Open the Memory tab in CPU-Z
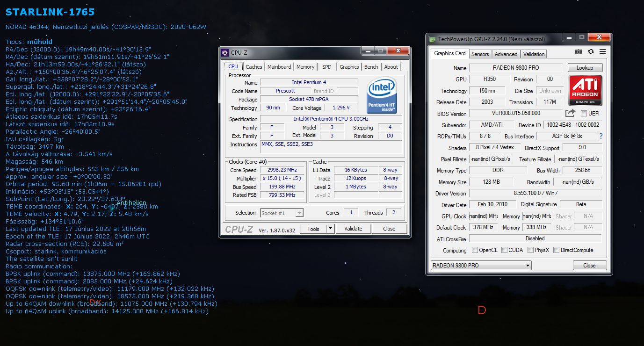Image resolution: width=644 pixels, height=346 pixels. point(305,67)
